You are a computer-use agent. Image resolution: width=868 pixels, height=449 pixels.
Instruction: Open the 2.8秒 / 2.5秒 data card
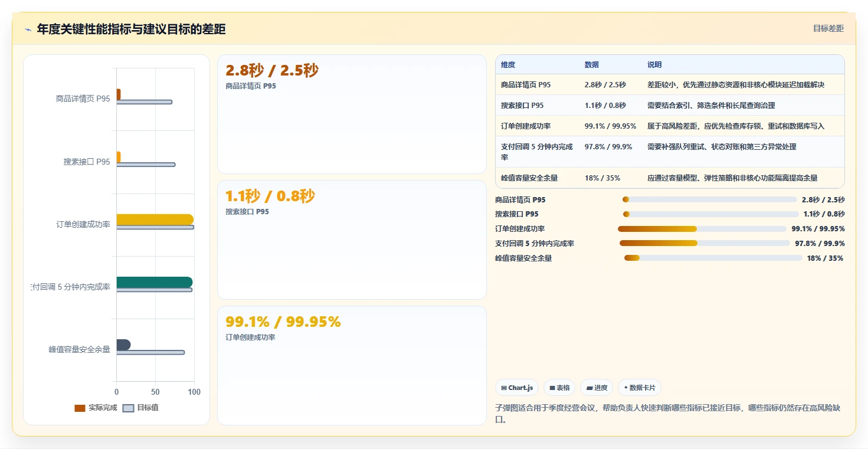point(352,114)
